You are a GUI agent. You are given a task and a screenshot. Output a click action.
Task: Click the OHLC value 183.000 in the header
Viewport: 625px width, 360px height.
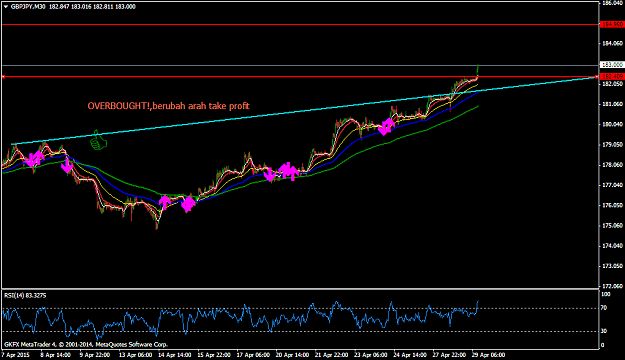126,7
